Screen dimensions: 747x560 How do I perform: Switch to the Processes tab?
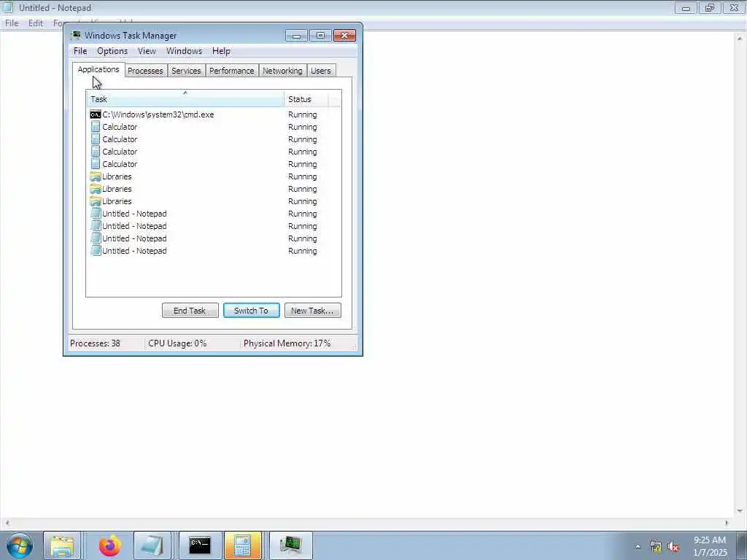(145, 71)
